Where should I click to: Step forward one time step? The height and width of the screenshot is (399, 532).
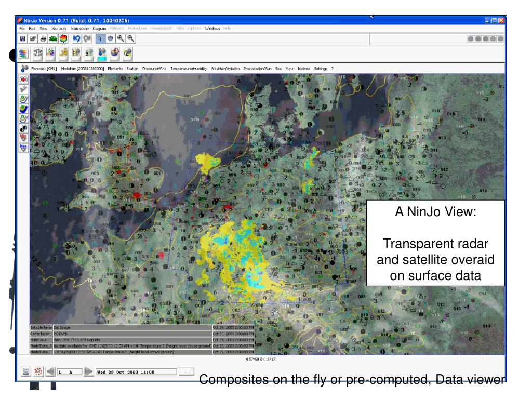click(88, 371)
